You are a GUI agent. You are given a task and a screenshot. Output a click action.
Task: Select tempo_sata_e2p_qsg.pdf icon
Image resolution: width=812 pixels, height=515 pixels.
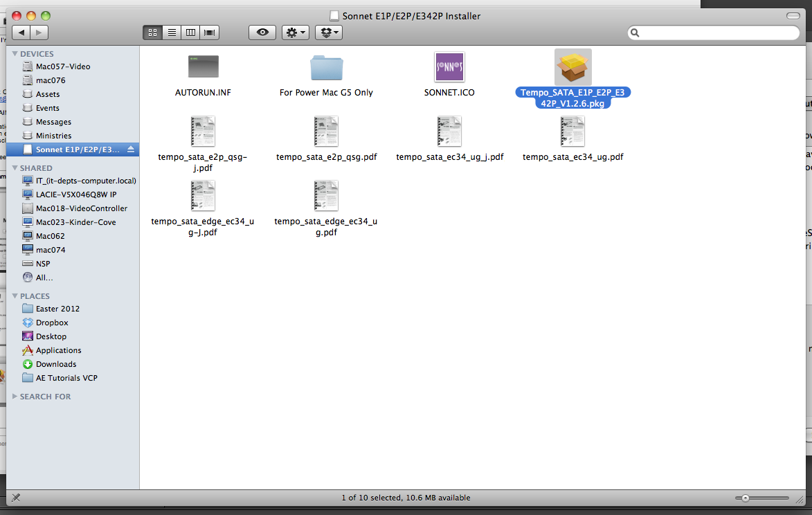(326, 132)
